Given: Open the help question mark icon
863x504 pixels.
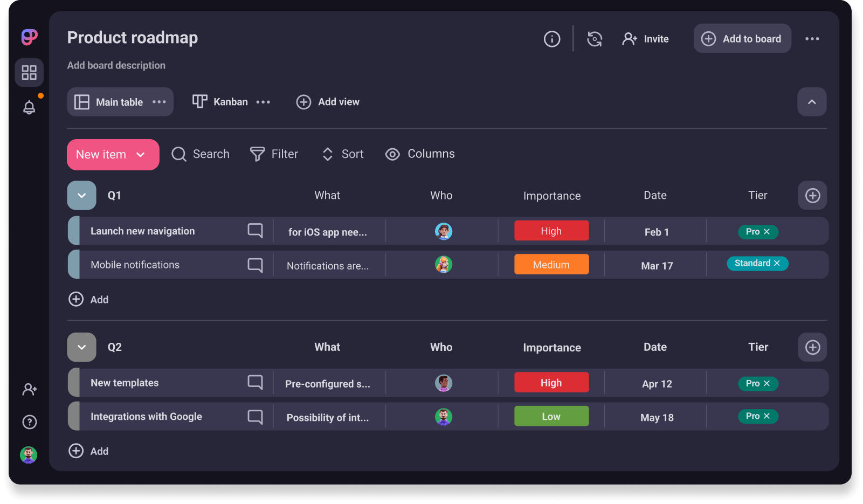Looking at the screenshot, I should (29, 422).
